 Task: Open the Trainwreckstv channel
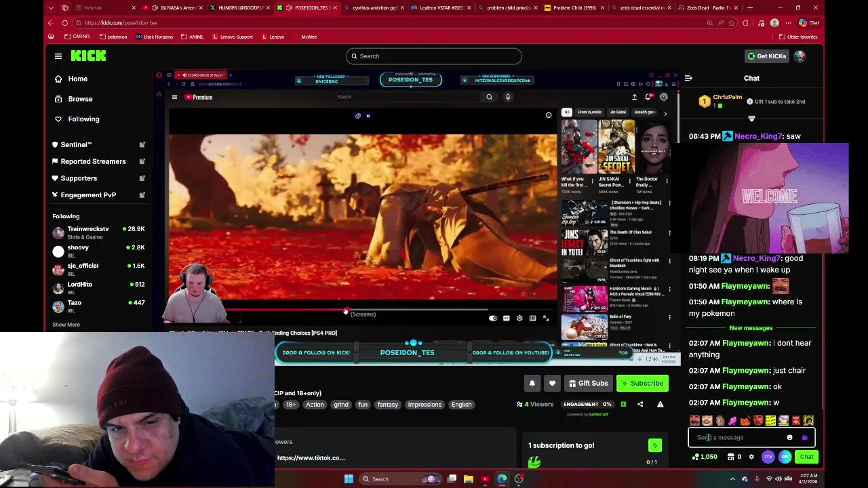[x=99, y=232]
